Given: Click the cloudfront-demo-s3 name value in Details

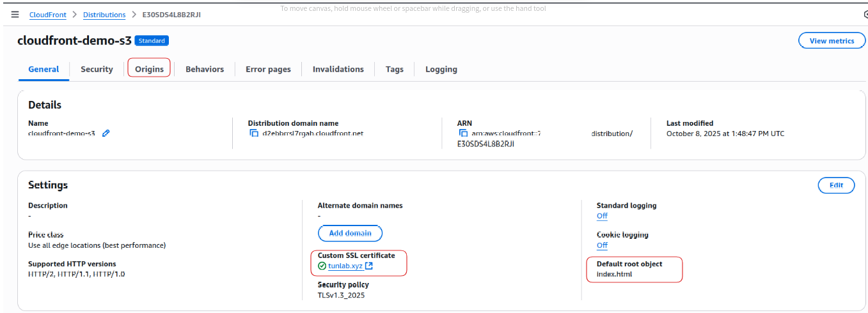Looking at the screenshot, I should (61, 134).
